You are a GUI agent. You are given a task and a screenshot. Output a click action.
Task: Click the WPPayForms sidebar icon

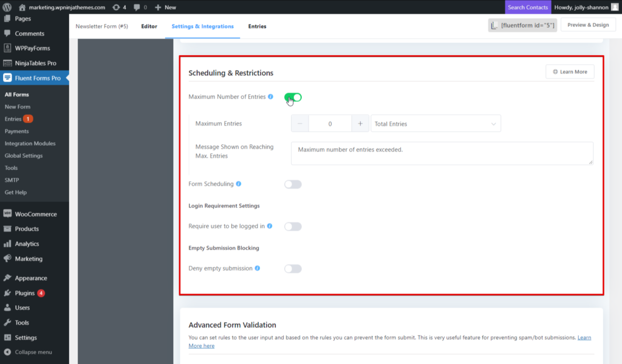(x=7, y=48)
